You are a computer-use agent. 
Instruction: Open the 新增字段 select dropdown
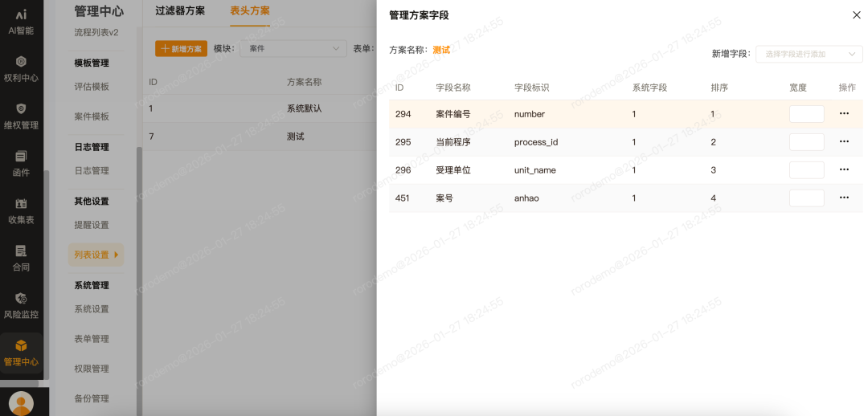tap(809, 54)
